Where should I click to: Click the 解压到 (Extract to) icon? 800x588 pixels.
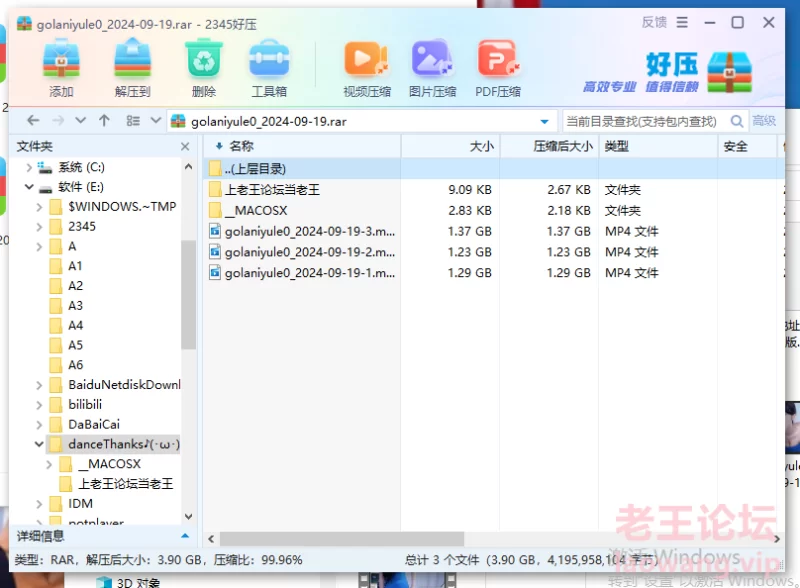tap(133, 69)
